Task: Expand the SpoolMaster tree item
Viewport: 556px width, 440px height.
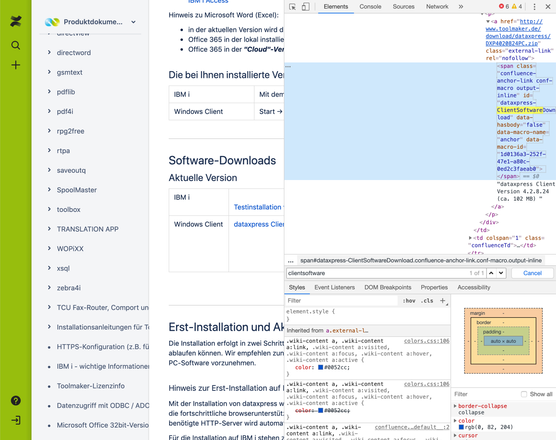Action: point(49,190)
